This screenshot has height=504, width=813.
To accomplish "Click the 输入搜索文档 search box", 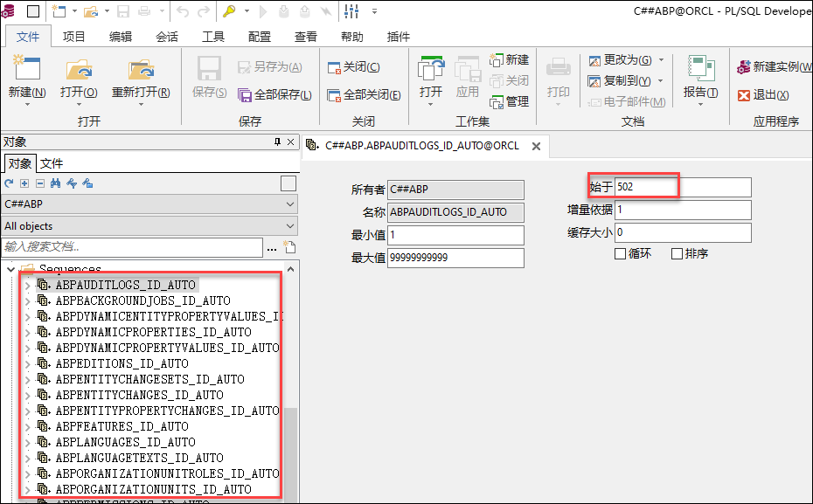I will point(132,247).
